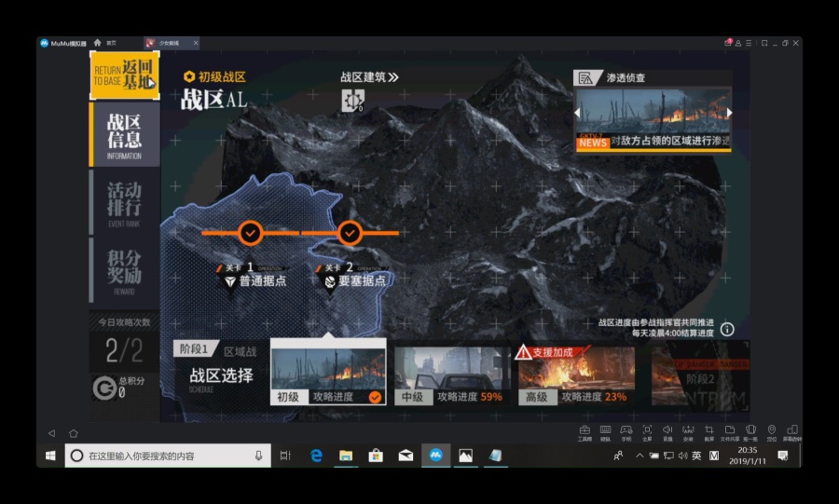The image size is (839, 504).
Task: Open the 积分奖励 Reward tab
Action: [x=124, y=270]
